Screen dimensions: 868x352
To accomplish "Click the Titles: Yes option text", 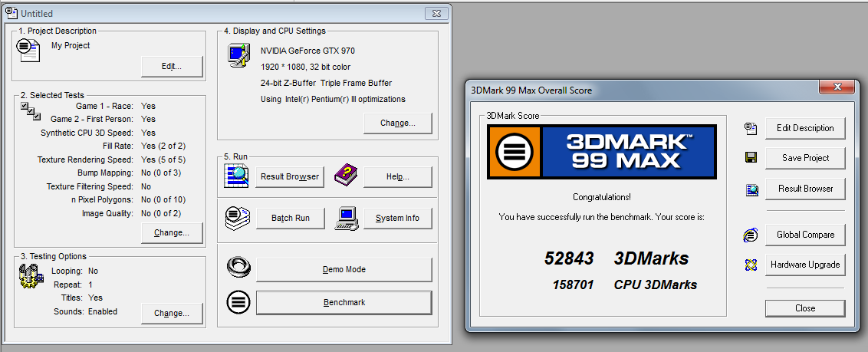I will [81, 298].
